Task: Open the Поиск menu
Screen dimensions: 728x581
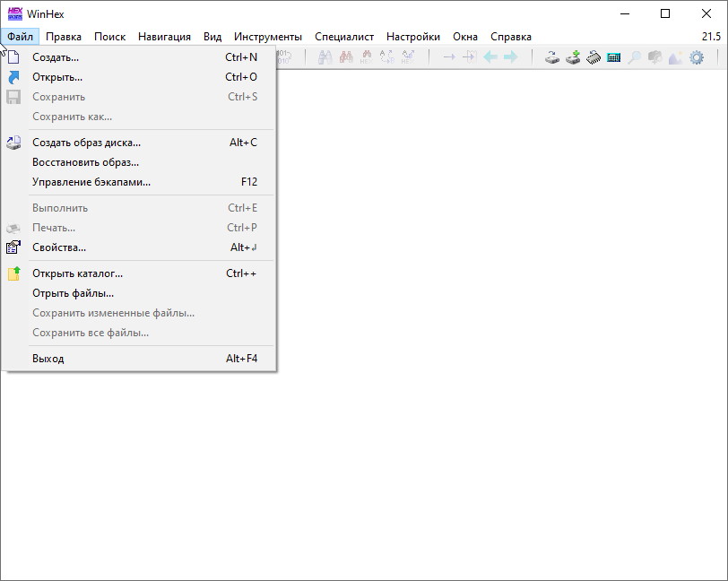Action: (x=110, y=36)
